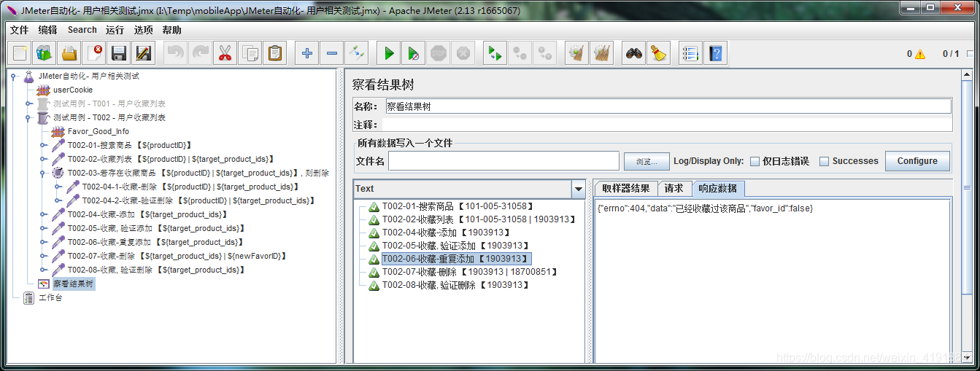980x371 pixels.
Task: Click the Cut scissors icon
Action: (225, 53)
